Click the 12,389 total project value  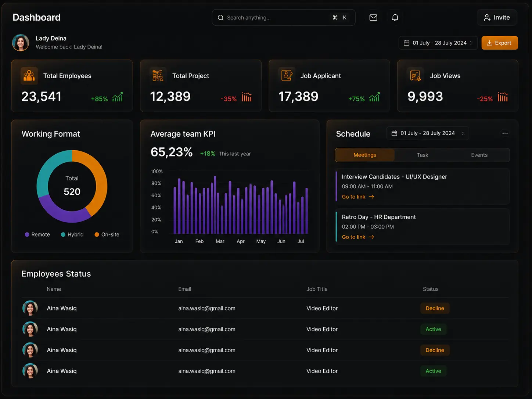[x=170, y=97]
